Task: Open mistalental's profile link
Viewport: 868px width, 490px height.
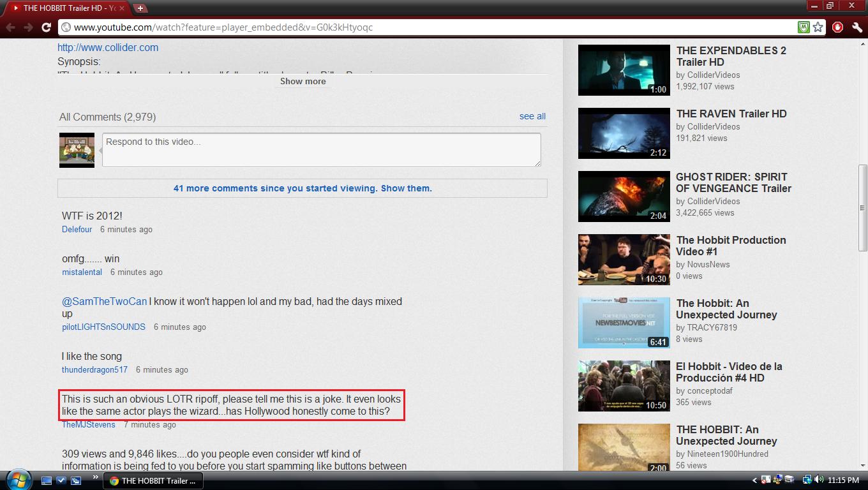Action: pos(82,272)
